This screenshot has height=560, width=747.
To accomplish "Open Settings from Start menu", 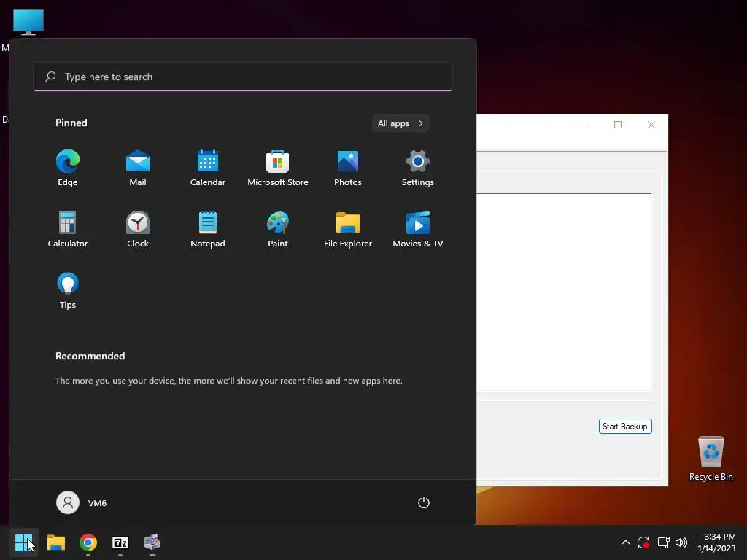I will pyautogui.click(x=418, y=168).
